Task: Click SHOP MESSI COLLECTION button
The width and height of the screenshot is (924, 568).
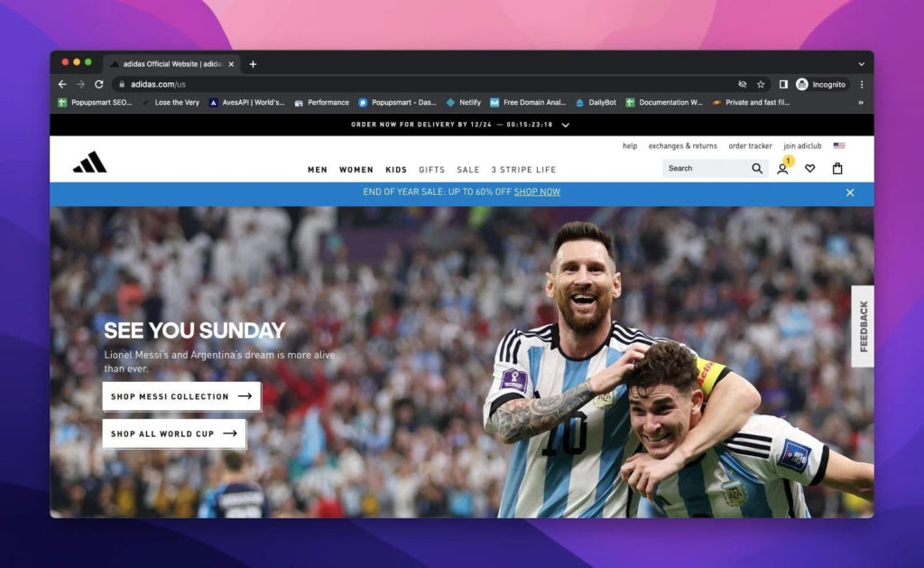Action: [181, 396]
